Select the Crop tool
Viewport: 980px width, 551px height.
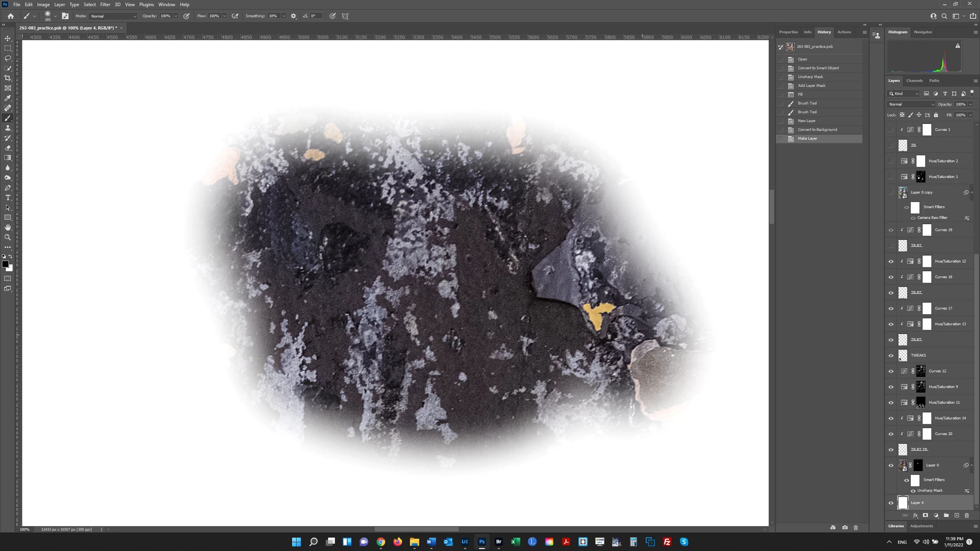click(8, 78)
